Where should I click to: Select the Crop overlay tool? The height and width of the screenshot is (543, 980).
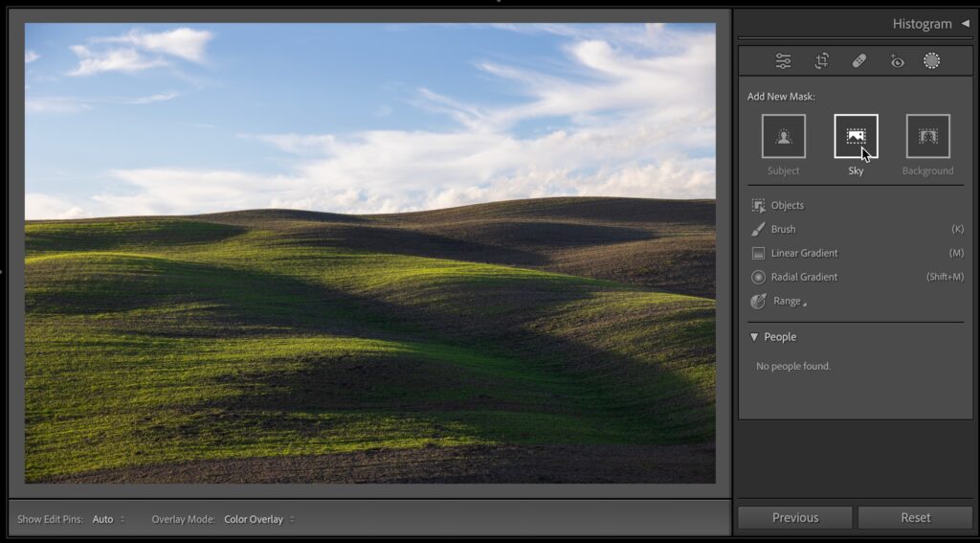(x=821, y=61)
